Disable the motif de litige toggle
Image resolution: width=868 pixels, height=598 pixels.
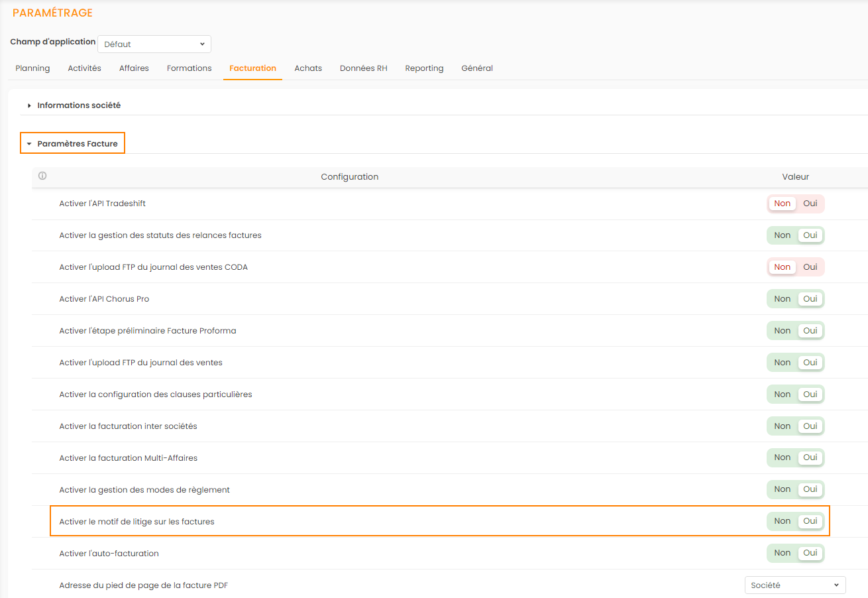[x=782, y=521]
